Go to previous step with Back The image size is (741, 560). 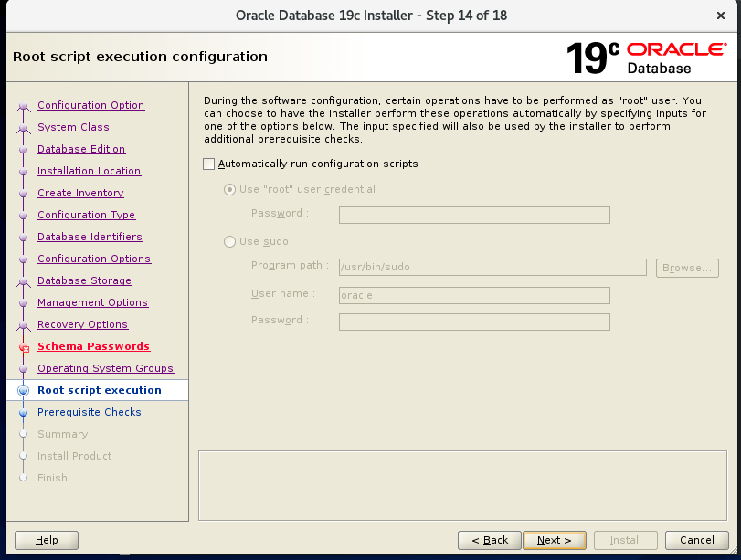489,540
